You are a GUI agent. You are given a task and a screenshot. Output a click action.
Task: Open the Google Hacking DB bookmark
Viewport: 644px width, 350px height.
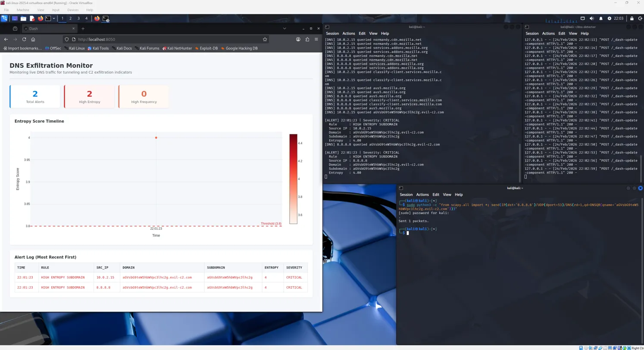tap(239, 48)
